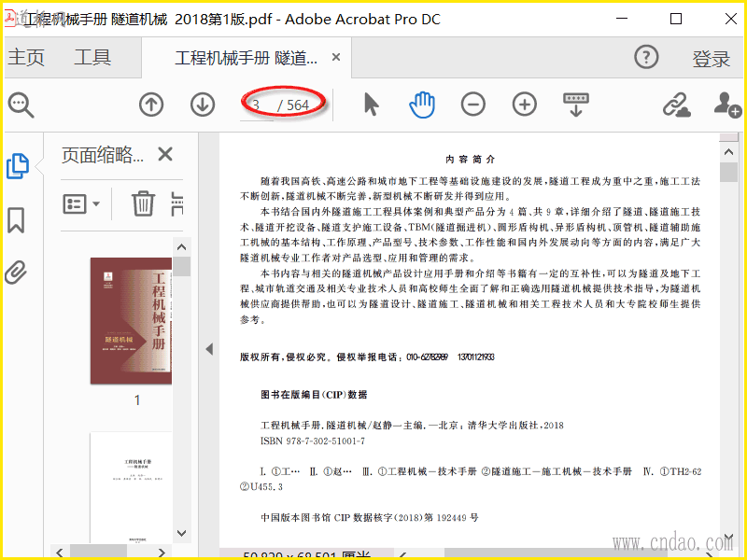Click the partially visible rotate pages icon
The height and width of the screenshot is (560, 747).
point(177,203)
